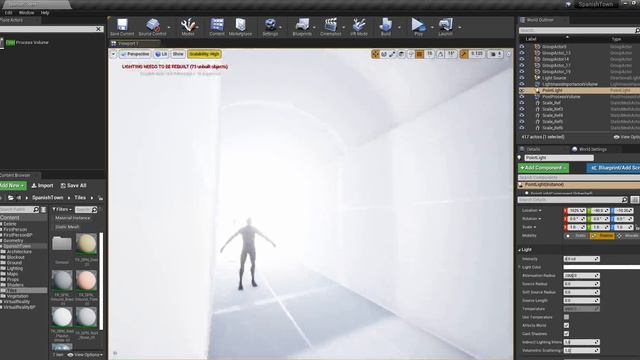This screenshot has height=360, width=640.
Task: Click the Save Current toolbar icon
Action: point(122,27)
